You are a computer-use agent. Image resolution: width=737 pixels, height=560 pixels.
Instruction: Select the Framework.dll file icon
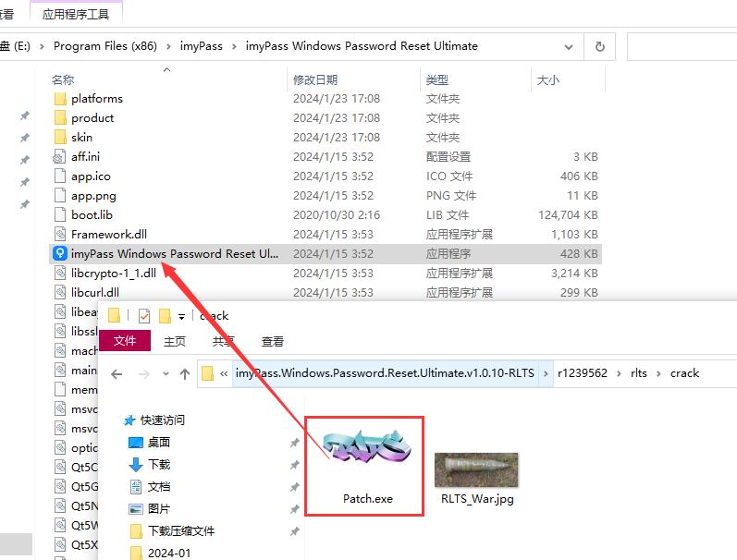(60, 234)
